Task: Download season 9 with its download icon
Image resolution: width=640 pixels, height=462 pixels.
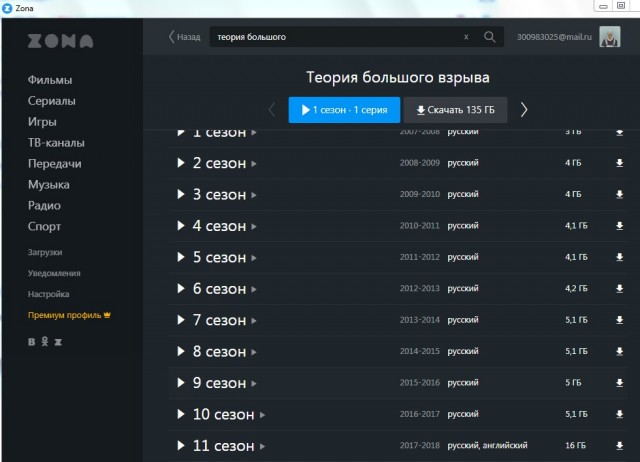Action: (x=619, y=383)
